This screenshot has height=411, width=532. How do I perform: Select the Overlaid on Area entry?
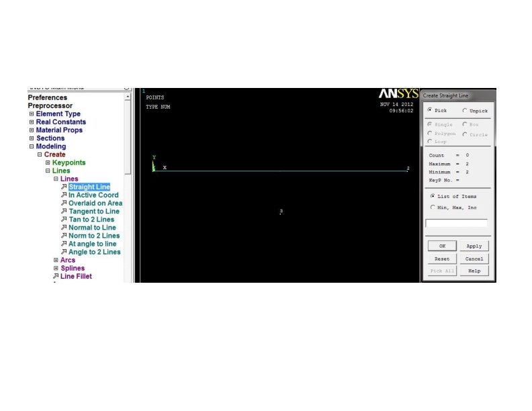(x=95, y=203)
